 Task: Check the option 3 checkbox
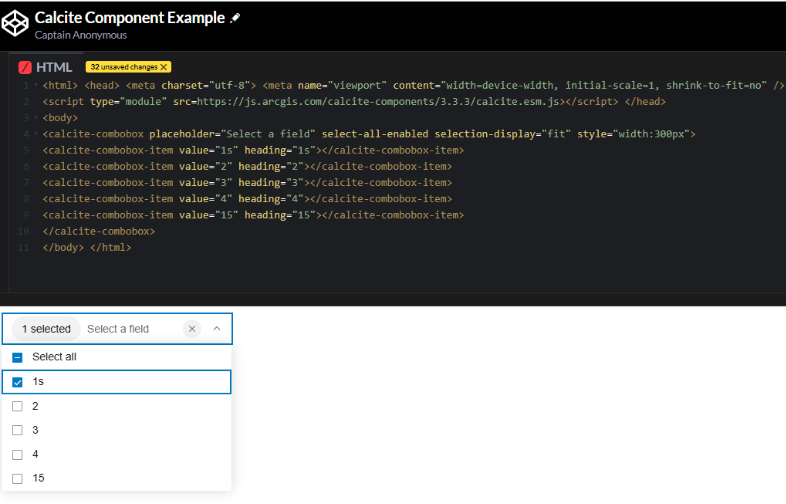(x=18, y=430)
